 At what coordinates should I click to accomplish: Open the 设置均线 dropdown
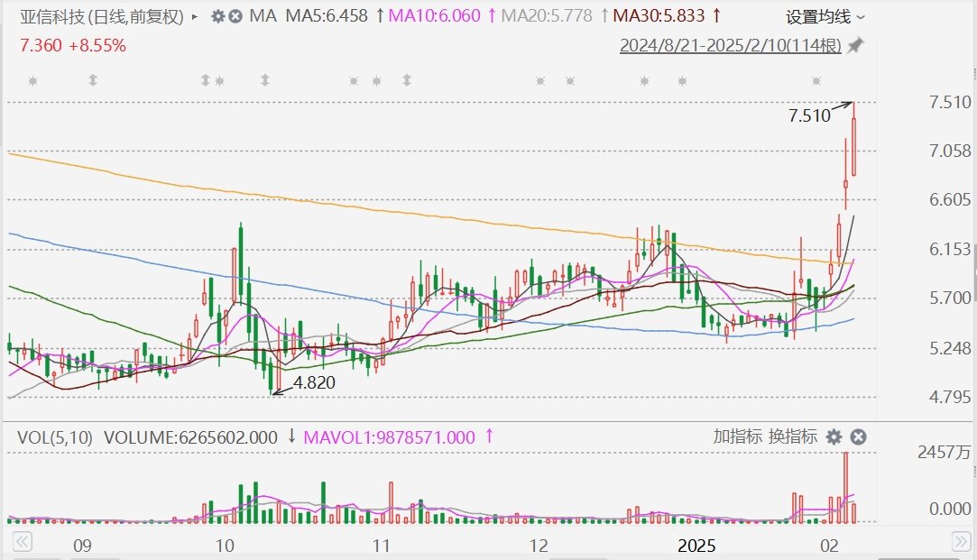point(825,17)
